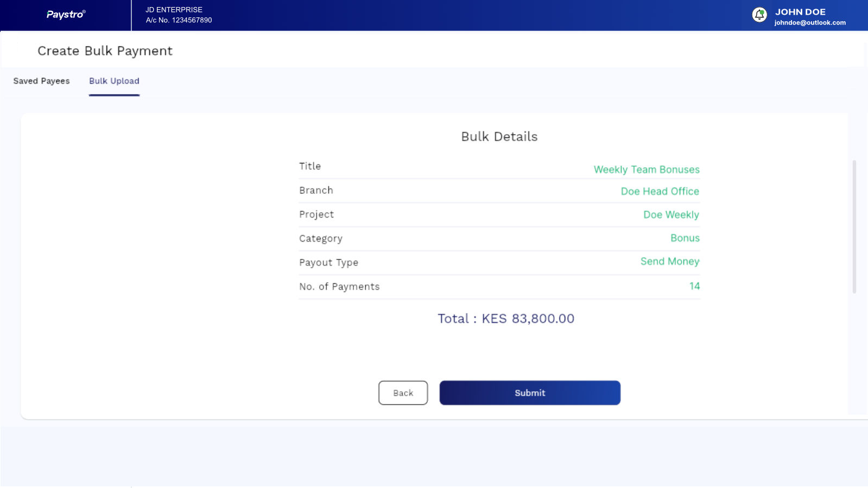Go back using the Back button

pyautogui.click(x=403, y=392)
